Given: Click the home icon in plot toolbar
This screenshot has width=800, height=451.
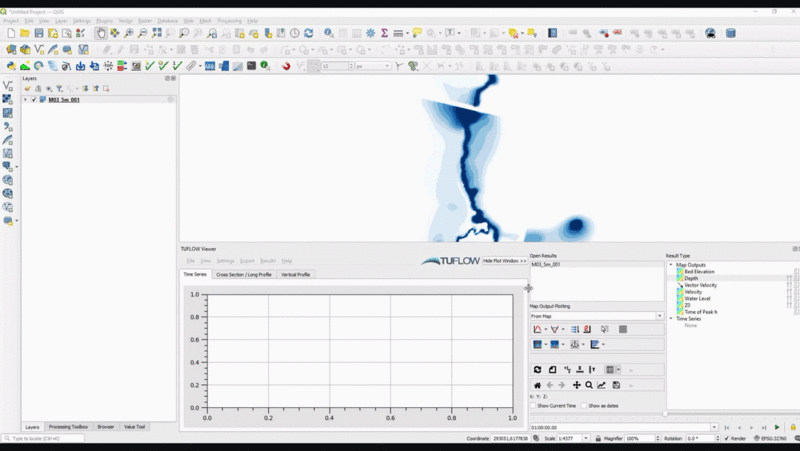Looking at the screenshot, I should click(x=537, y=385).
